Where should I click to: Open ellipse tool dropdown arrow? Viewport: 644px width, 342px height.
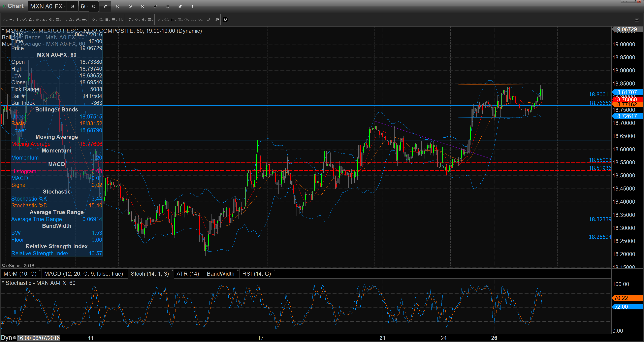pos(53,21)
